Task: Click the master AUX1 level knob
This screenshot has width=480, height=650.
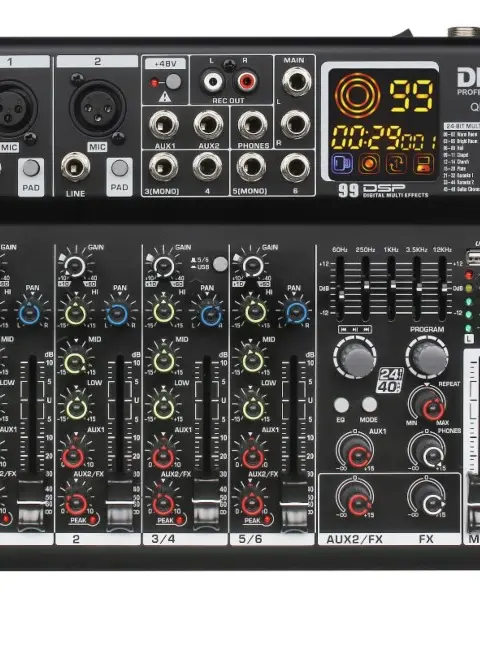Action: 357,453
